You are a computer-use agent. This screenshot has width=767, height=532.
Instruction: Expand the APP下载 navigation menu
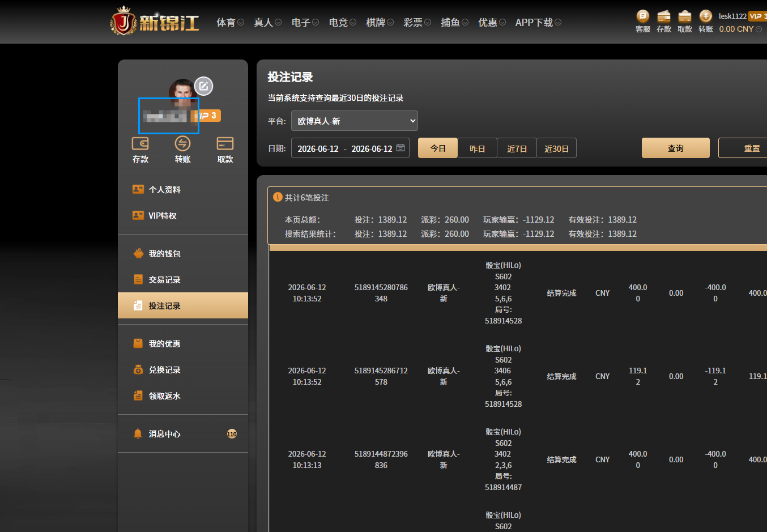coord(538,22)
